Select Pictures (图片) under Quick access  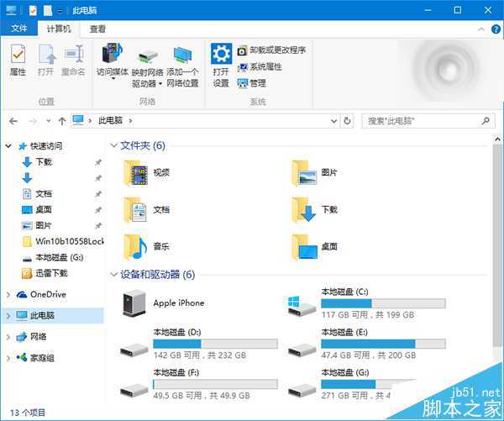coord(37,225)
